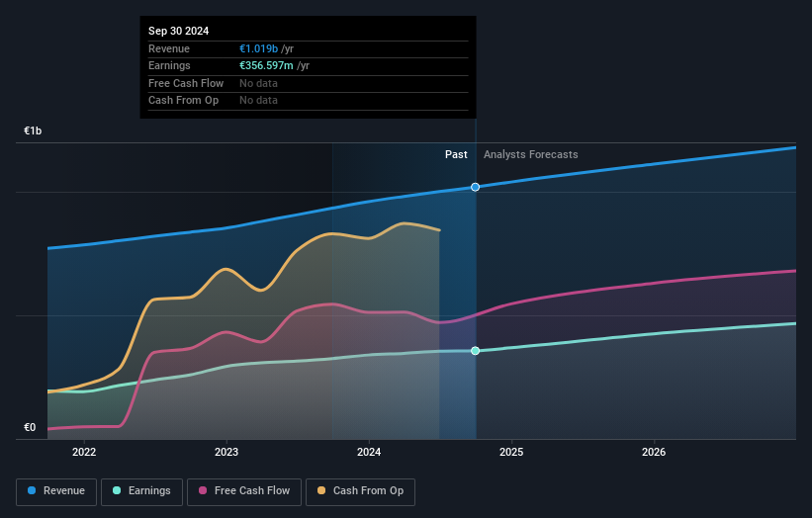
Task: Toggle the Free Cash Flow legend button
Action: point(244,491)
